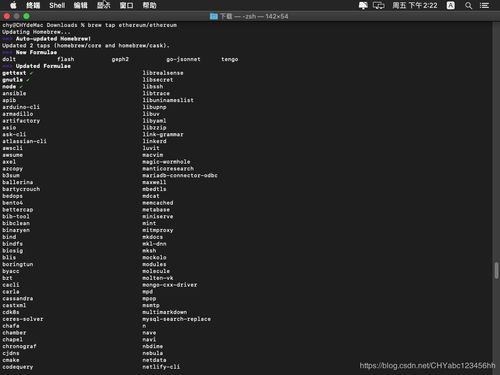Image resolution: width=500 pixels, height=375 pixels.
Task: Open the 编辑 menu
Action: point(81,5)
